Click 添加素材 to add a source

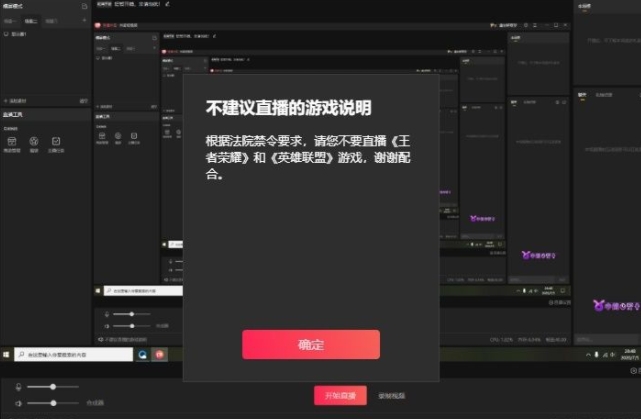coord(17,101)
